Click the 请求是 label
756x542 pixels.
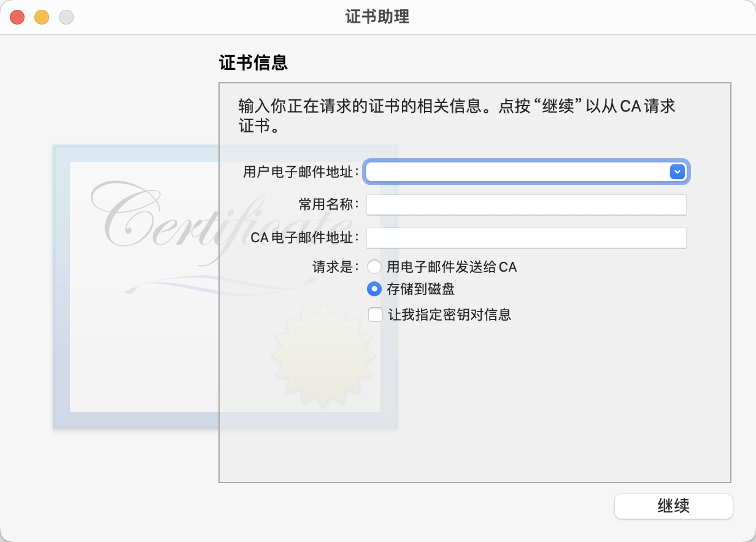[x=336, y=267]
